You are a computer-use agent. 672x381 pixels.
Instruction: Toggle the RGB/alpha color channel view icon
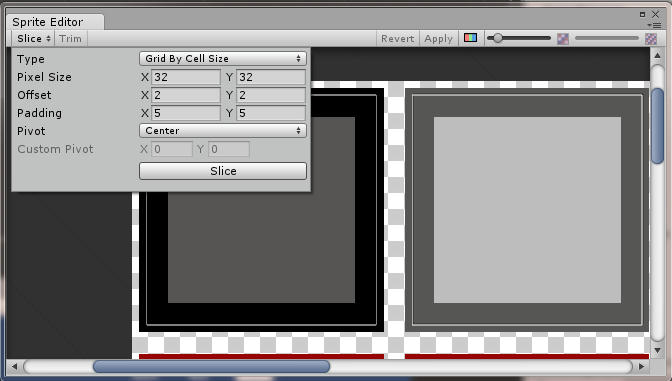pos(470,38)
